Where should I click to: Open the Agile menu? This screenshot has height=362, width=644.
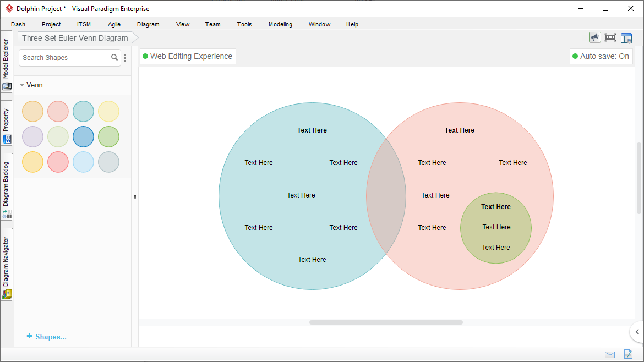[114, 24]
